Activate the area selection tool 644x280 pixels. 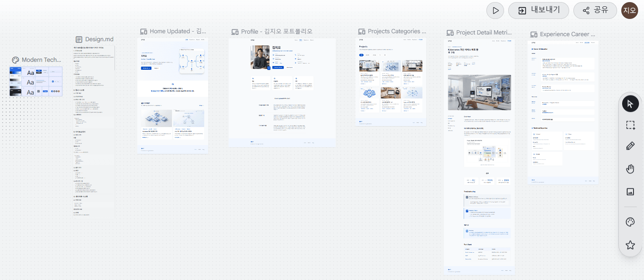pos(630,125)
